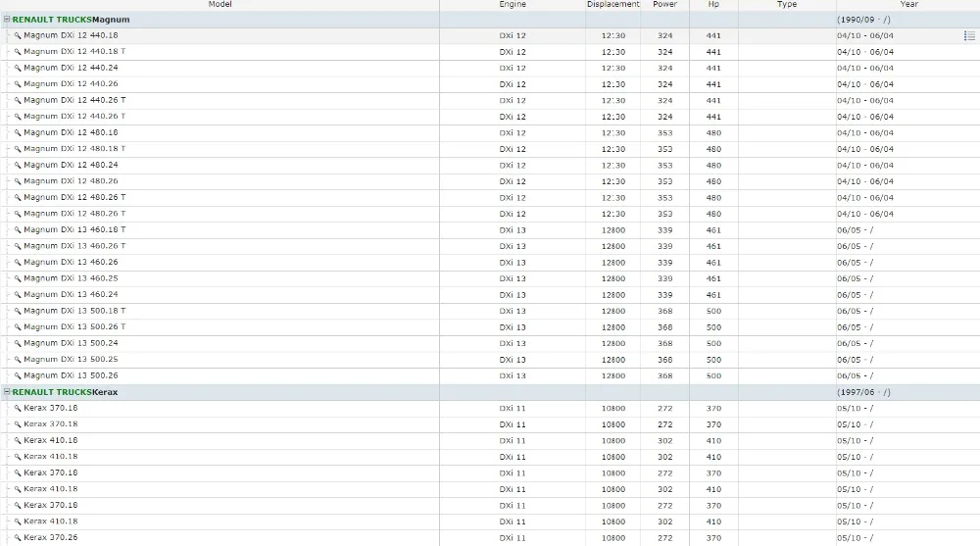Open the list menu icon on first row

coord(969,36)
